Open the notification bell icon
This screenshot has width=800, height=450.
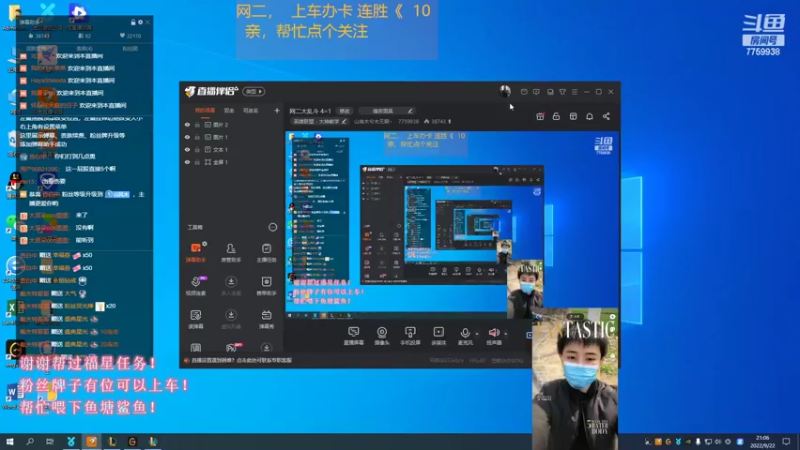click(x=589, y=116)
